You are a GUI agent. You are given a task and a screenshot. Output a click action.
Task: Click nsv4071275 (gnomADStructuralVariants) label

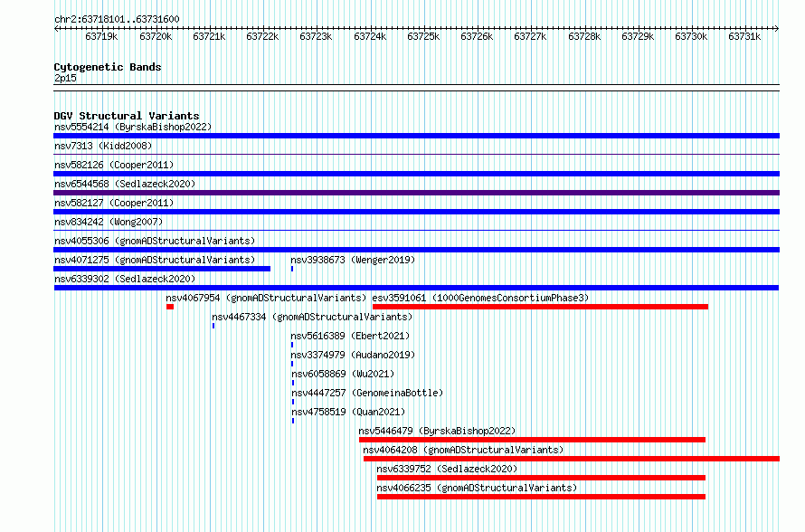155,260
